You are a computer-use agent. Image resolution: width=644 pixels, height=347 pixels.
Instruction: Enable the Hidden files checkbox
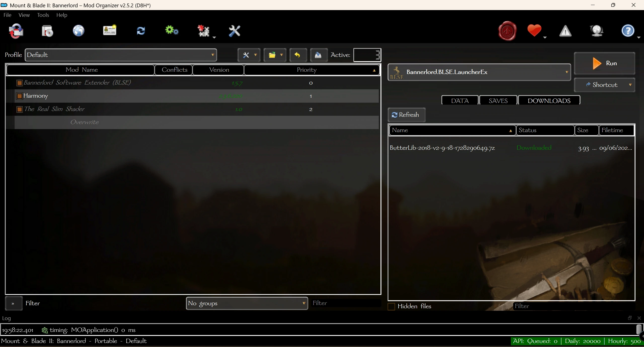pyautogui.click(x=391, y=306)
